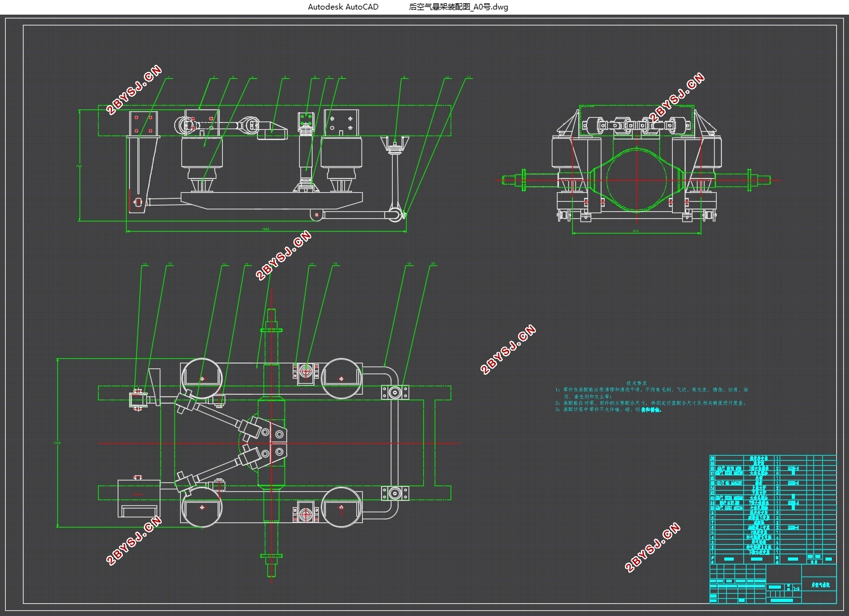Select balloon number 5 in side view
Viewport: 849px width, 616px height.
pyautogui.click(x=285, y=78)
